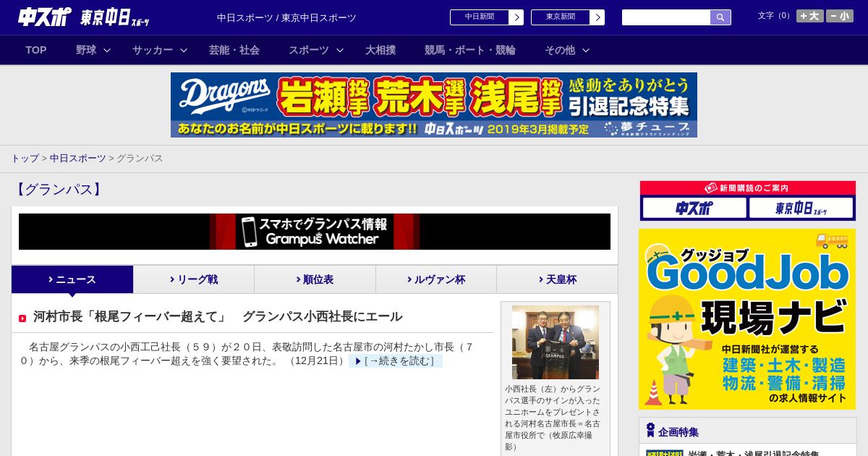Click 企画特集 ribbon icon

[650, 430]
